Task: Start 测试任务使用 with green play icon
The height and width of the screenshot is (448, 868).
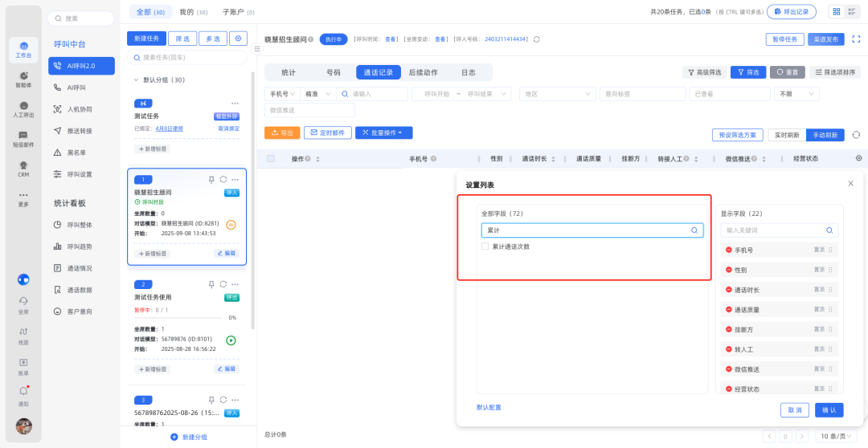Action: click(231, 340)
